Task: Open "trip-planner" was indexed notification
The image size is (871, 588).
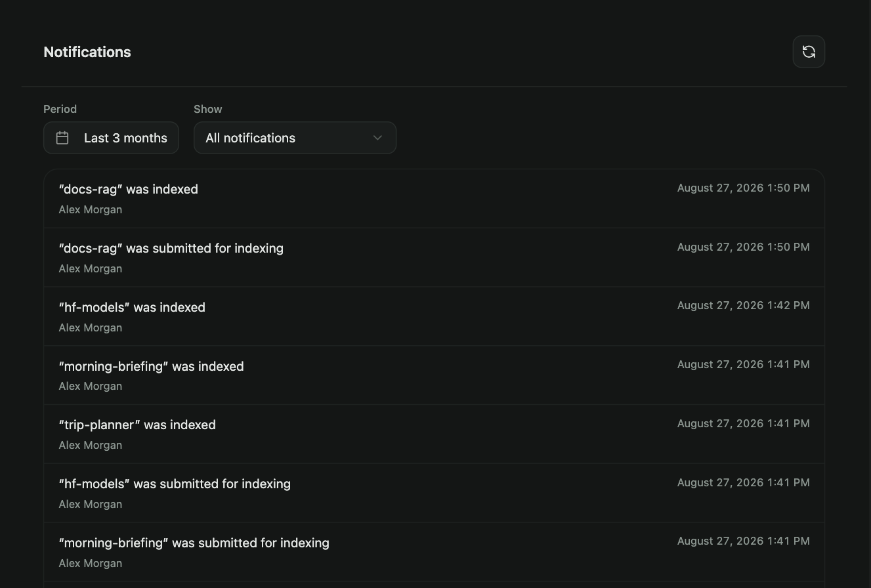Action: click(x=434, y=434)
